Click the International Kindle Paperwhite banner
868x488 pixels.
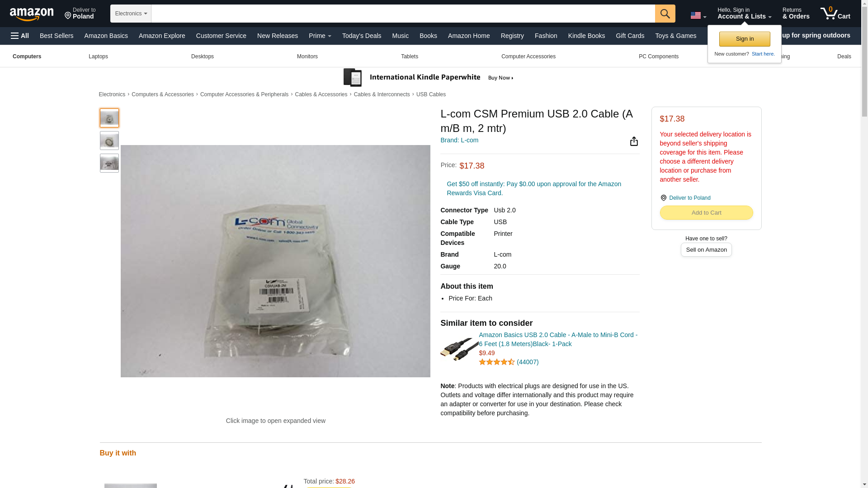(x=428, y=78)
